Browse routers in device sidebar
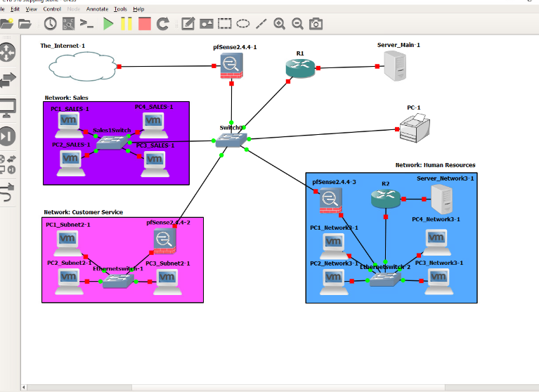This screenshot has height=392, width=539. pos(8,53)
